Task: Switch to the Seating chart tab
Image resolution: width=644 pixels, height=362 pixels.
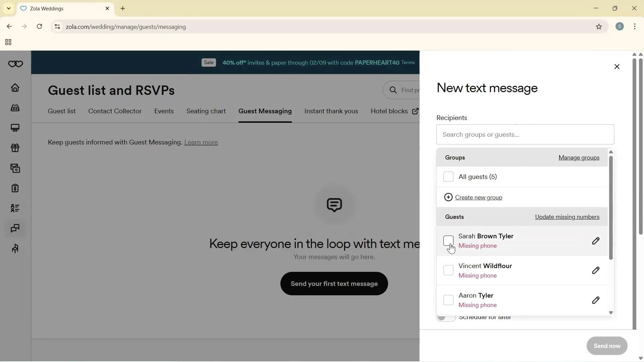Action: 206,111
